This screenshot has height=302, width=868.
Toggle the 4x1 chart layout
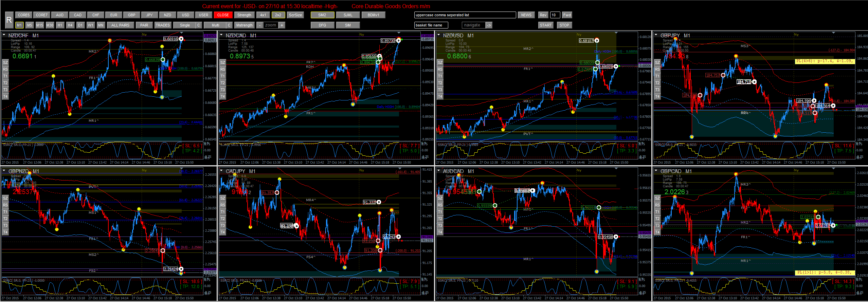pyautogui.click(x=263, y=15)
